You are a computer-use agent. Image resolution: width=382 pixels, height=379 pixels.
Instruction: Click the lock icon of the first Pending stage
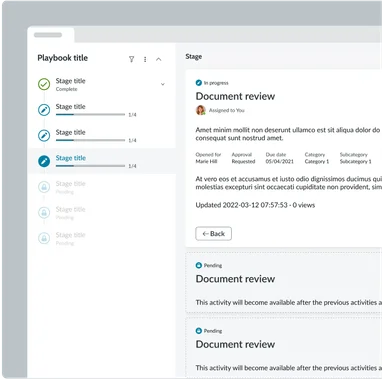point(44,187)
